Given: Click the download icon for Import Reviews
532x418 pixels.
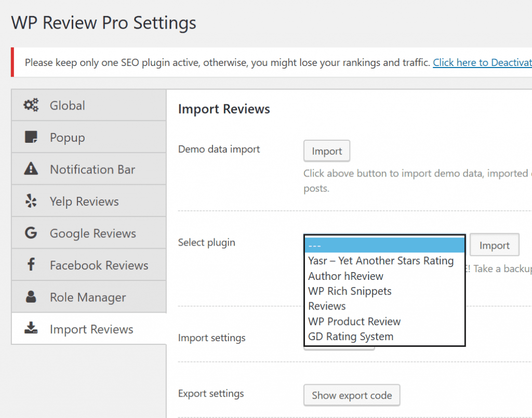Looking at the screenshot, I should click(31, 328).
